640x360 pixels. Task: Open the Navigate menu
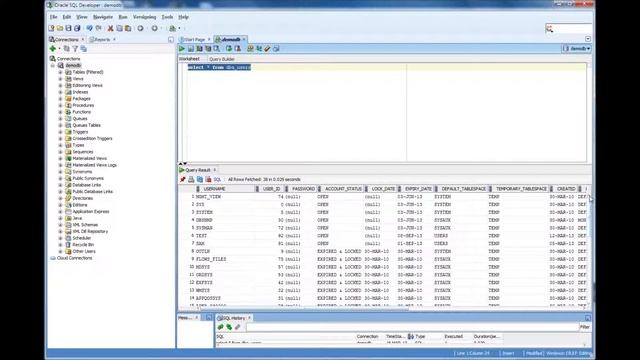click(x=103, y=17)
